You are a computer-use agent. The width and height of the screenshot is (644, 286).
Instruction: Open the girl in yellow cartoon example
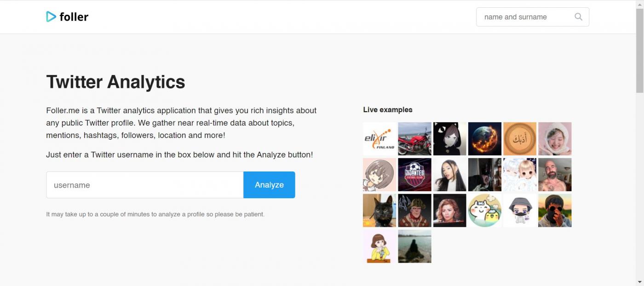tap(379, 246)
